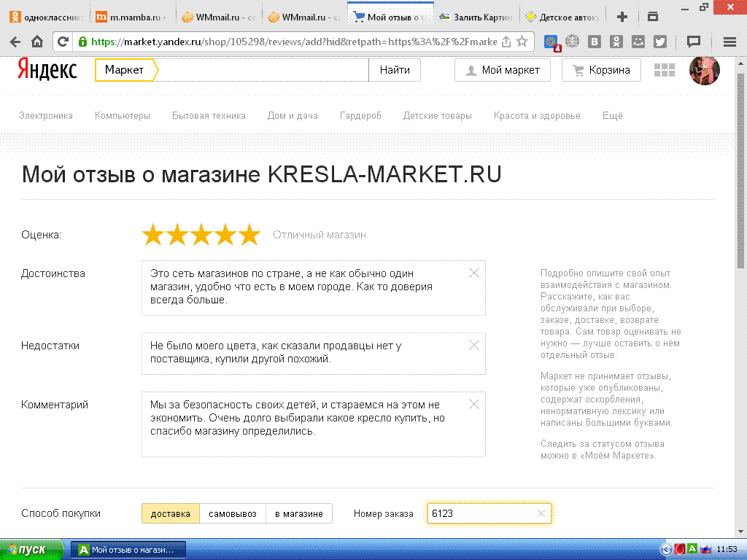Switch to the m.mamba.ru browser tab

[131, 17]
